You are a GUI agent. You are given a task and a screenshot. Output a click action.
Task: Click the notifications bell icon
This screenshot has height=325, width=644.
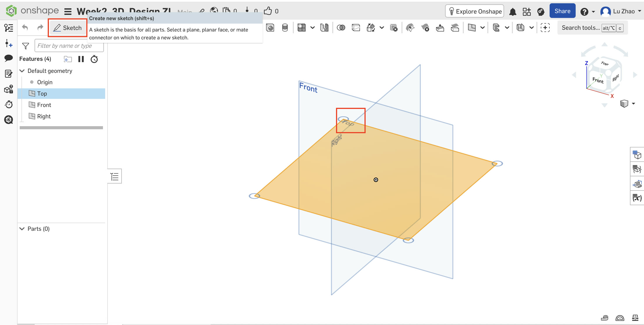(x=513, y=12)
